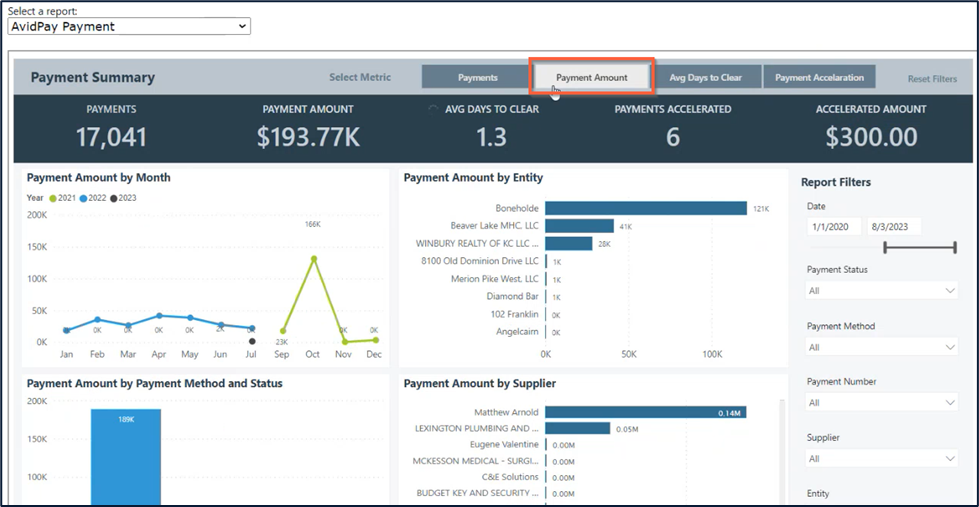Click the July 2023 black data point

[x=252, y=342]
